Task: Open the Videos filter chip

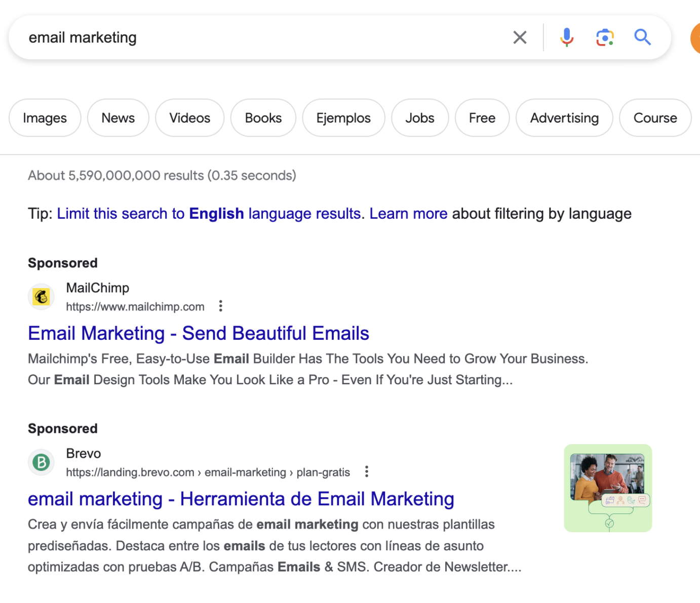Action: [190, 117]
